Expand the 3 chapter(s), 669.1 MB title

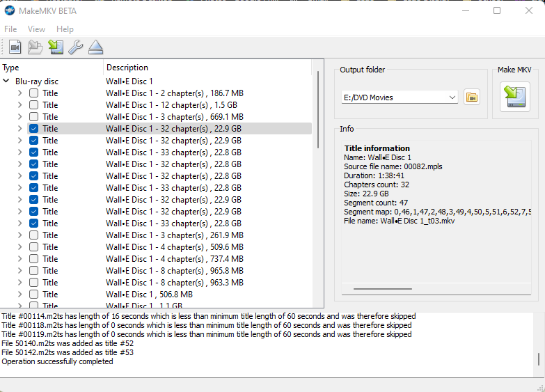[x=19, y=117]
